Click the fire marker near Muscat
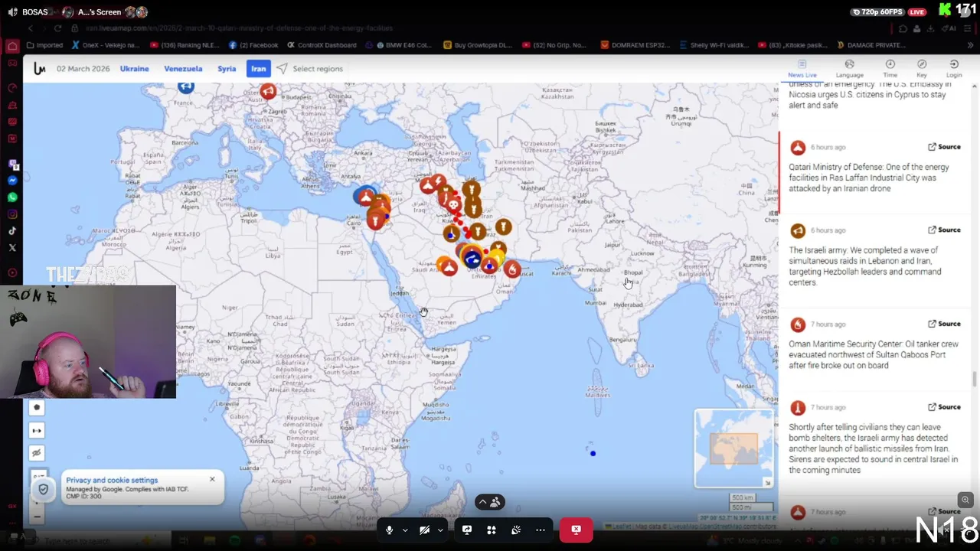This screenshot has height=551, width=980. (x=512, y=269)
